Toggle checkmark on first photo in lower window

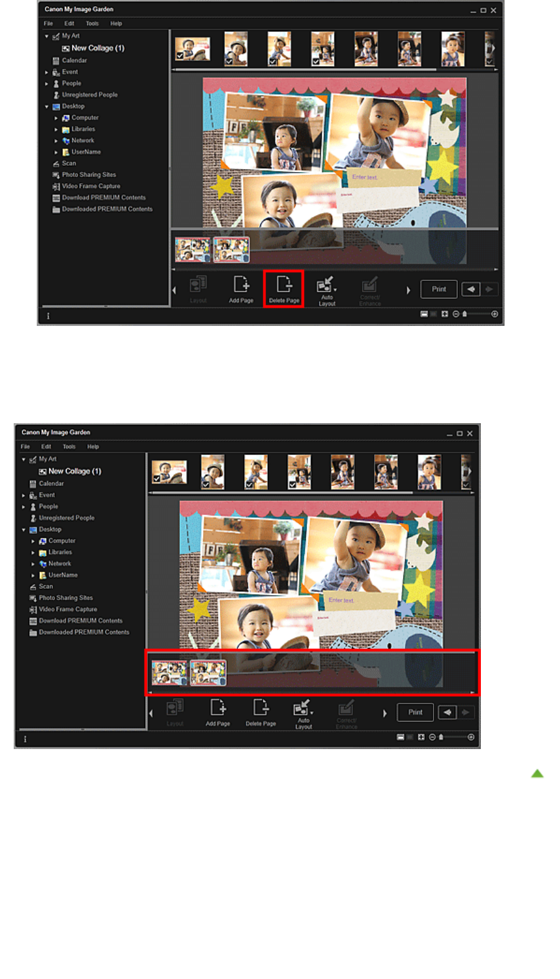pyautogui.click(x=156, y=479)
